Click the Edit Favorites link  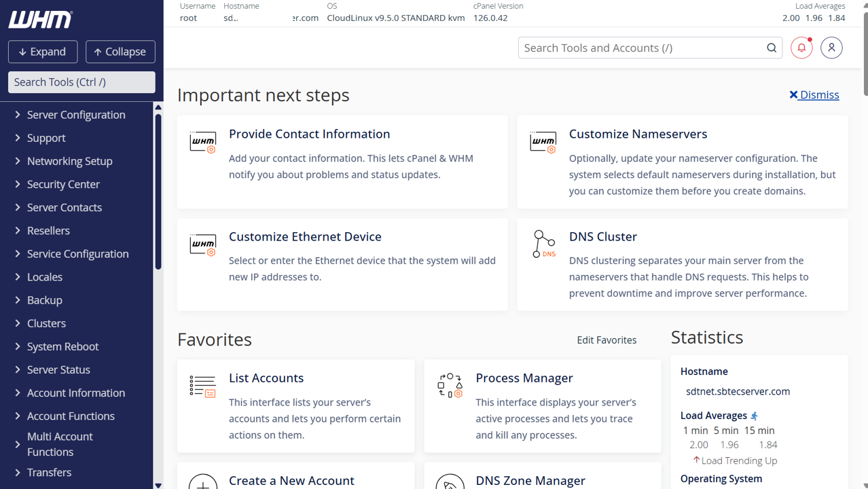tap(607, 340)
